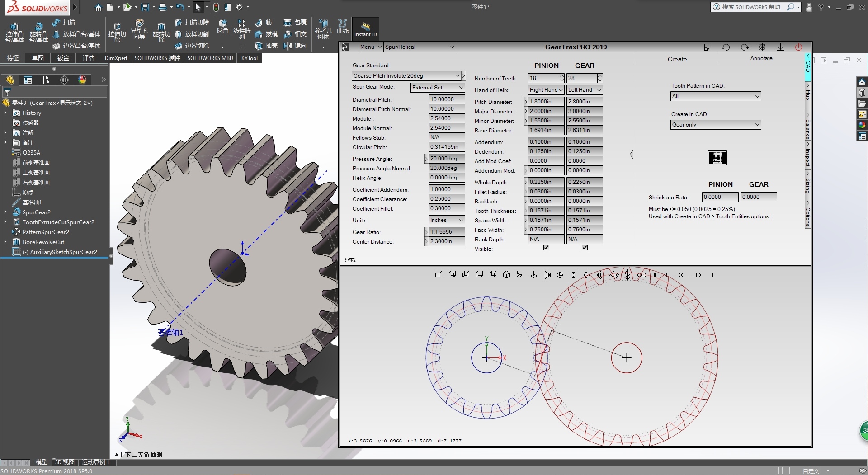The height and width of the screenshot is (475, 868).
Task: Open the 运动算例 1 bottom tab
Action: (x=95, y=462)
